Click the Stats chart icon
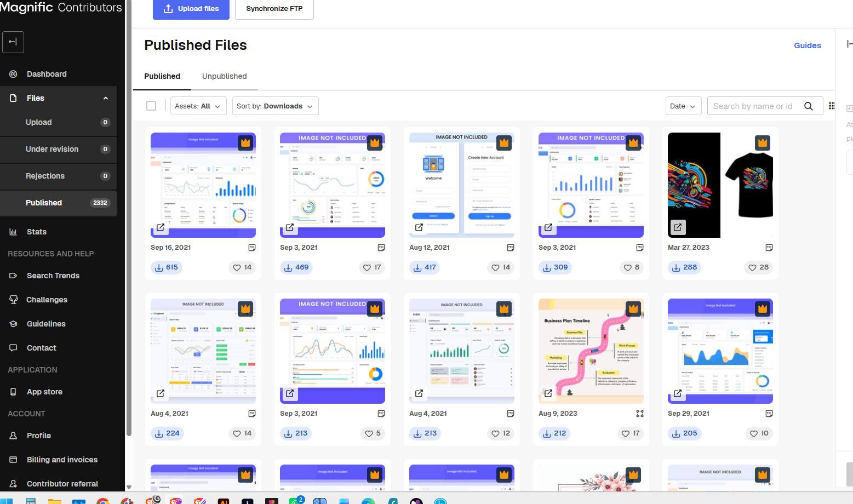 13,232
